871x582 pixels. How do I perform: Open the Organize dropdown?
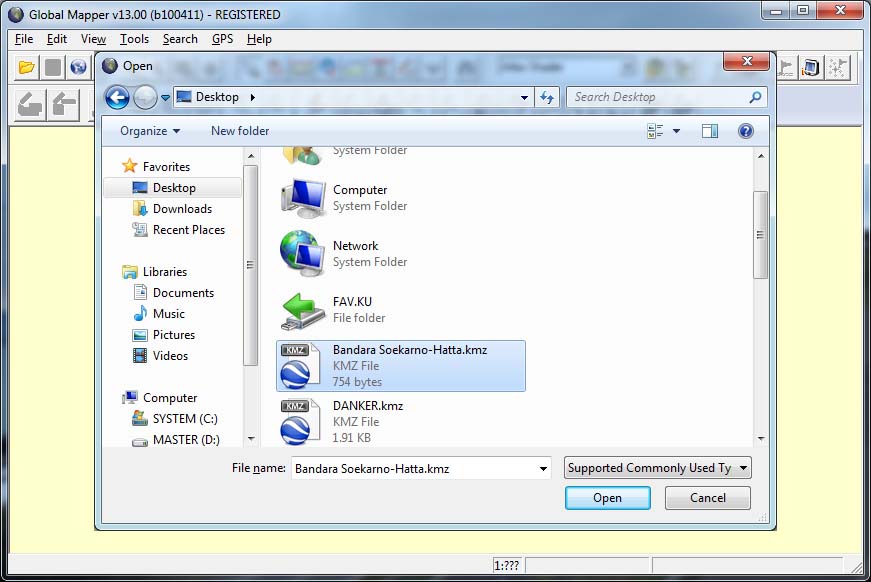point(150,131)
